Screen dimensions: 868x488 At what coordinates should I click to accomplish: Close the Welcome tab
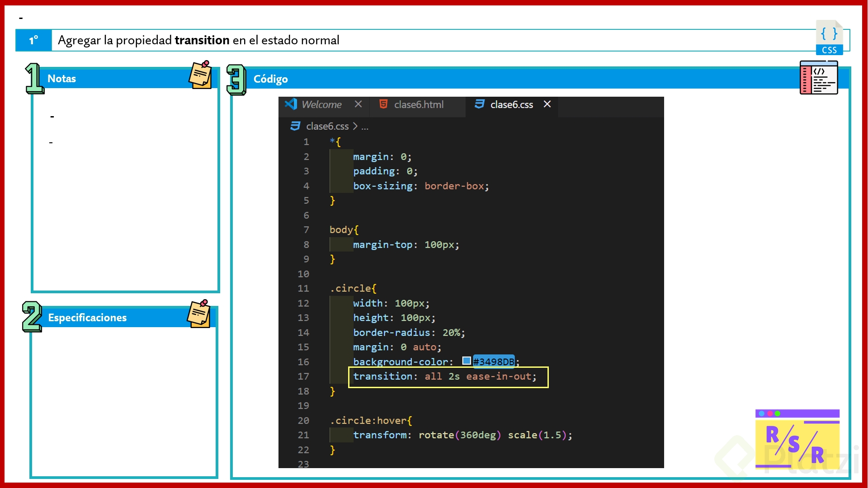358,104
